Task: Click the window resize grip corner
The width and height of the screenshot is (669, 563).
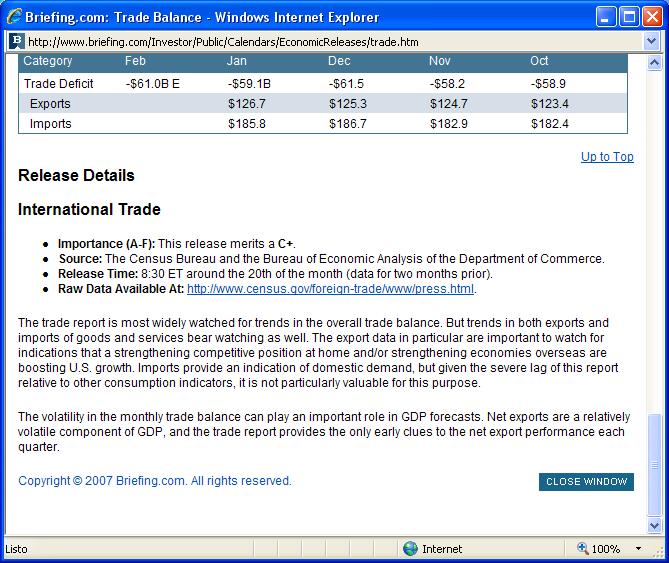Action: pyautogui.click(x=658, y=552)
